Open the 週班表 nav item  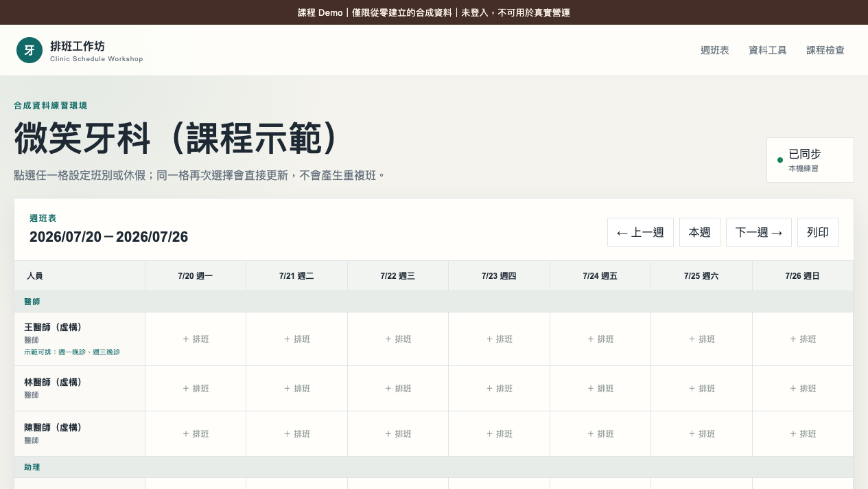click(x=715, y=50)
